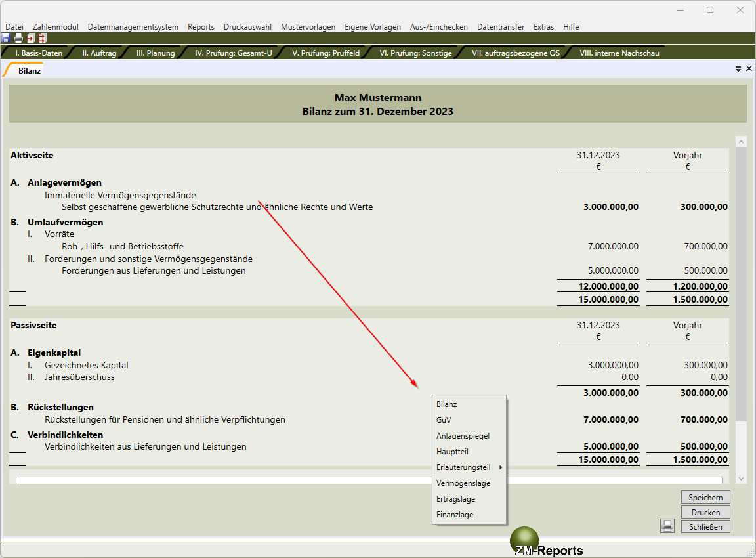
Task: Open the Zahlenmodul menu
Action: [55, 27]
